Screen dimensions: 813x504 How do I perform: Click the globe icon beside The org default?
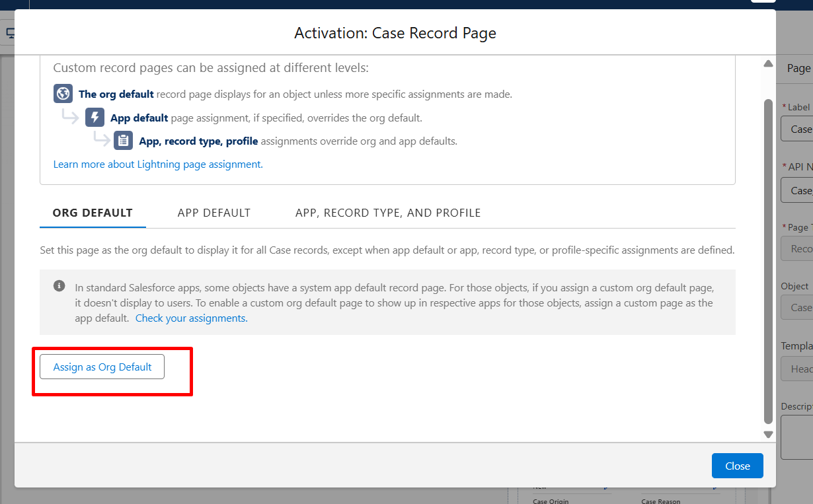click(x=63, y=94)
